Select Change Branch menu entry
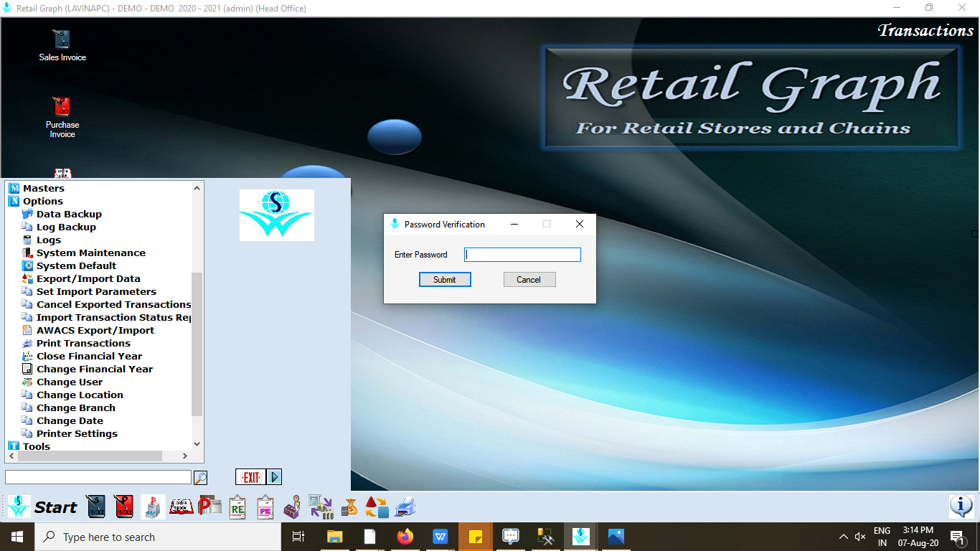 click(76, 408)
